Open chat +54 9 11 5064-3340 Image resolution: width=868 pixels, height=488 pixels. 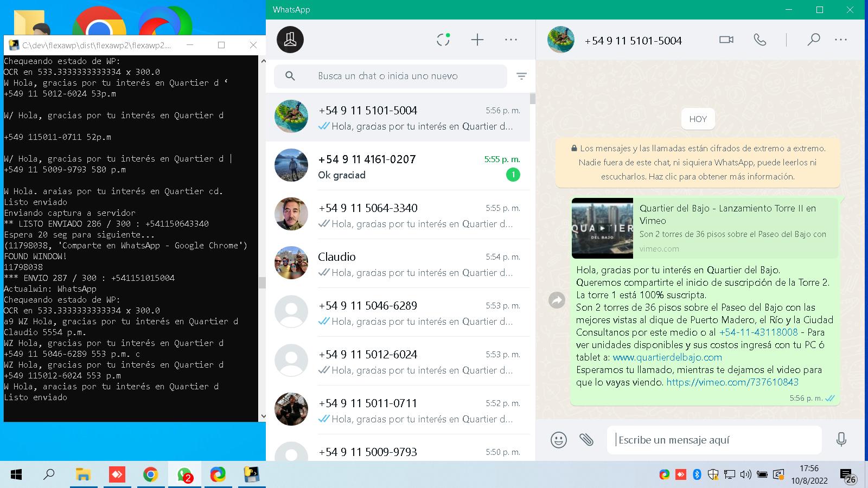[x=398, y=215]
